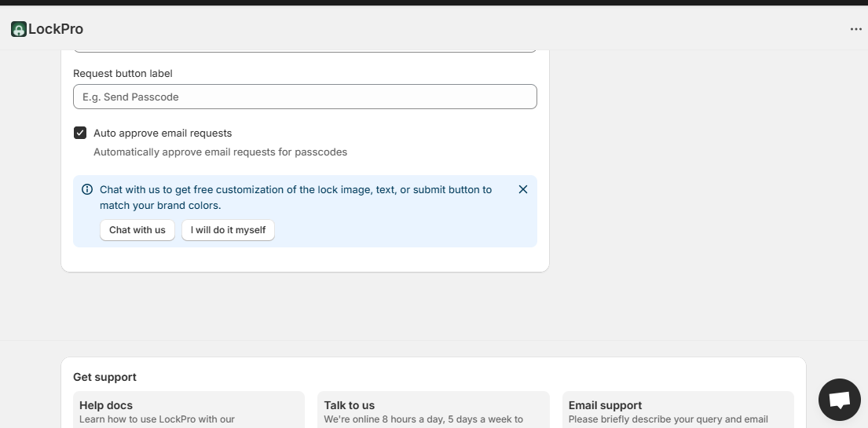This screenshot has height=428, width=868.
Task: Click the Auto approve email requests label
Action: click(163, 134)
